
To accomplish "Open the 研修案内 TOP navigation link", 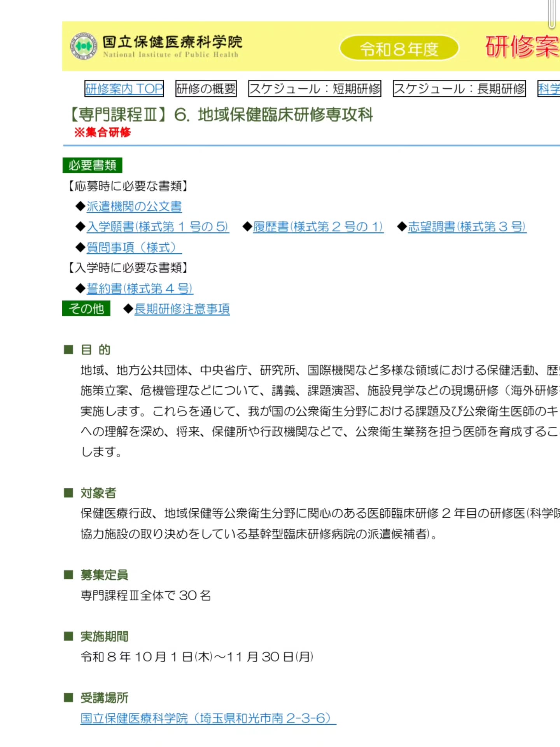I will [124, 89].
